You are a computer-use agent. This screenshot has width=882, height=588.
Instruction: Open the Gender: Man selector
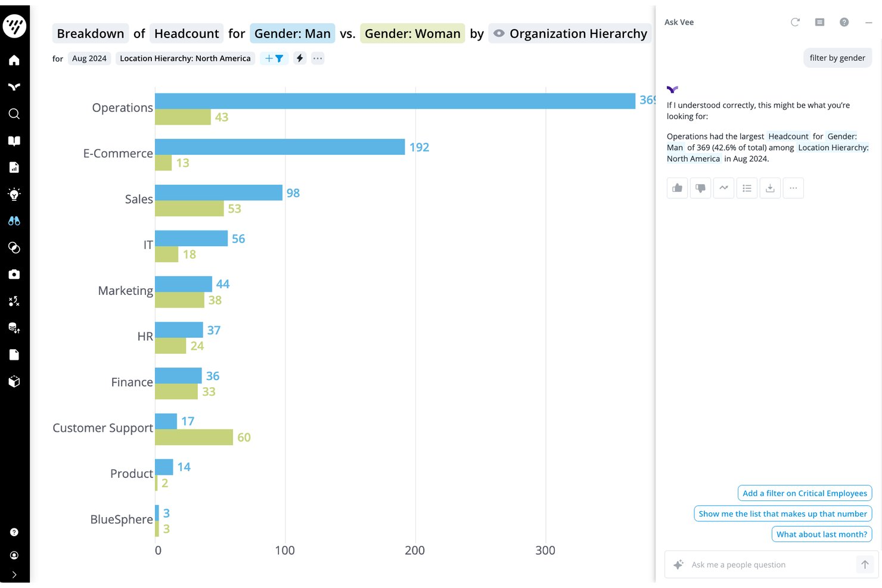(x=293, y=33)
